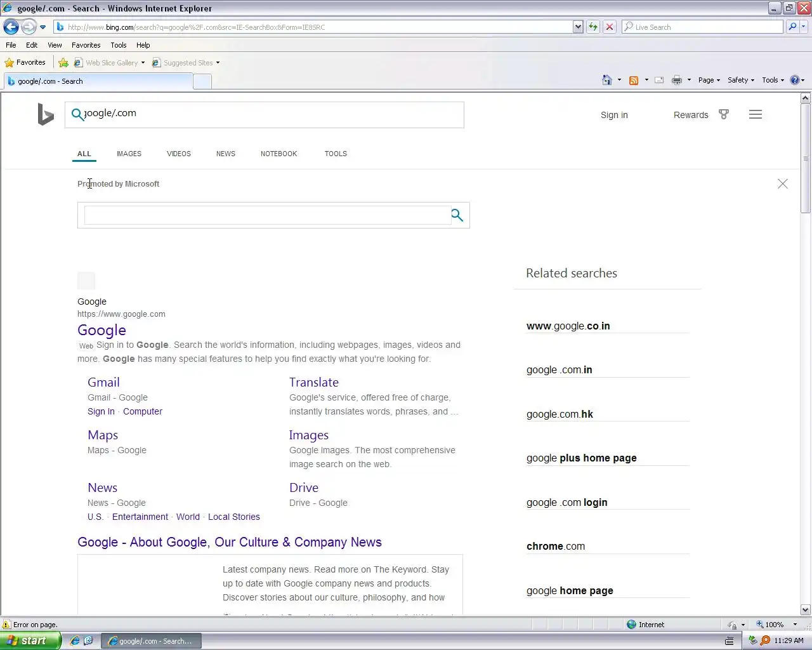Switch to the IMAGES search tab
The width and height of the screenshot is (812, 650).
(129, 154)
